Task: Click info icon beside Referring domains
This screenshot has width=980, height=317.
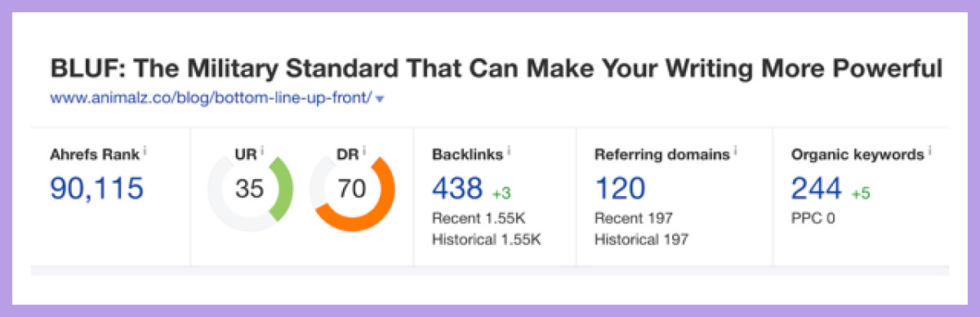Action: point(735,152)
